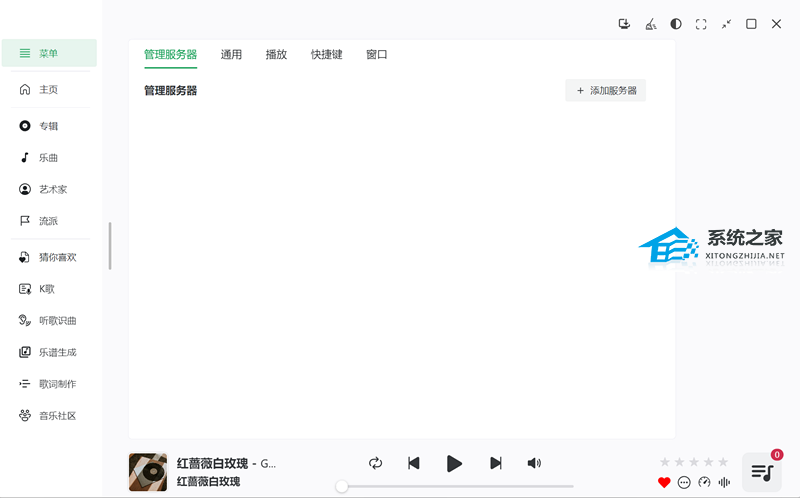This screenshot has width=800, height=498.
Task: Open the playback speed gauge icon
Action: tap(705, 482)
